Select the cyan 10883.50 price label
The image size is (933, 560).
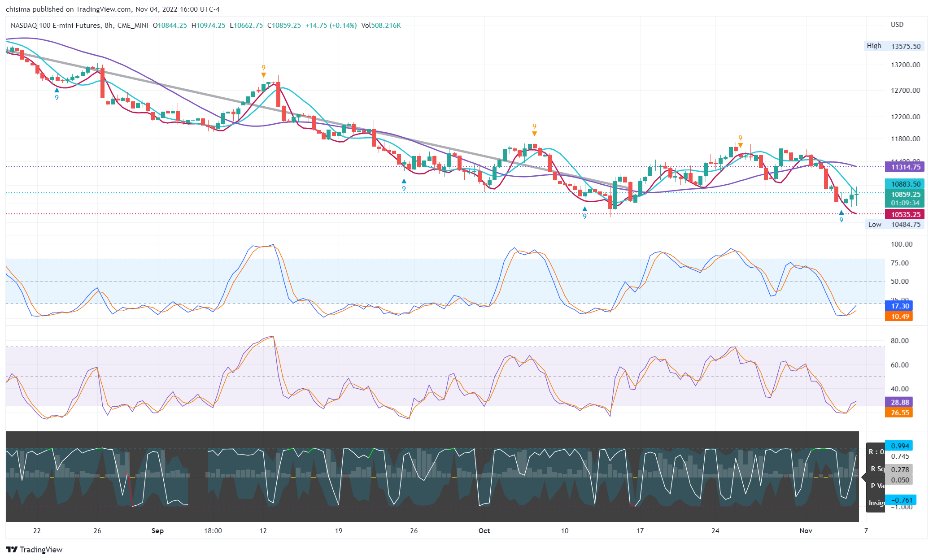[904, 184]
